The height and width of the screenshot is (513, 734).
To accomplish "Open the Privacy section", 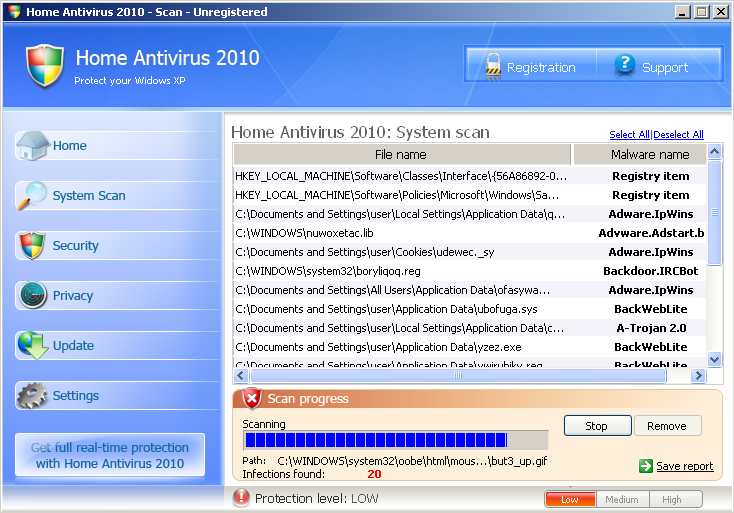I will (117, 296).
